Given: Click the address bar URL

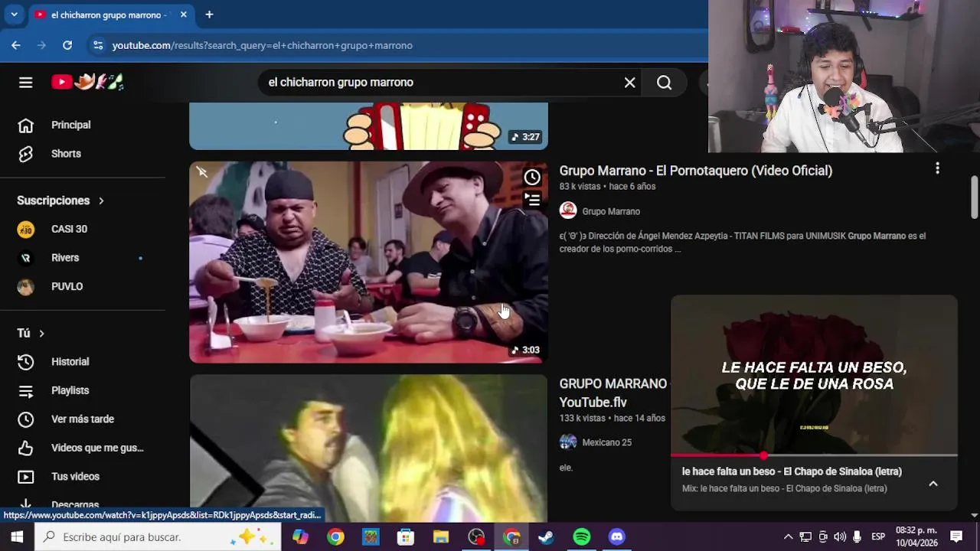Looking at the screenshot, I should click(262, 45).
